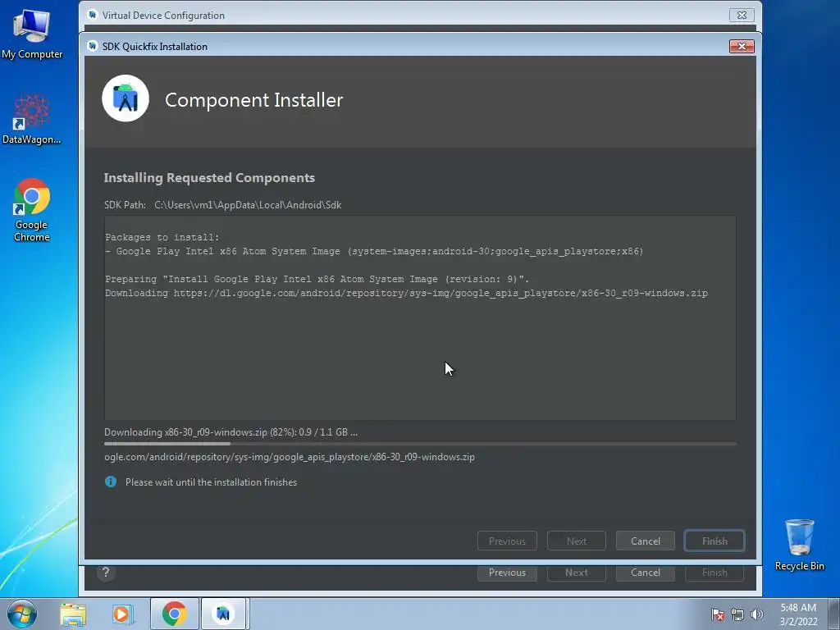Open the clock showing 5:48 AM
The image size is (840, 630).
[x=798, y=614]
